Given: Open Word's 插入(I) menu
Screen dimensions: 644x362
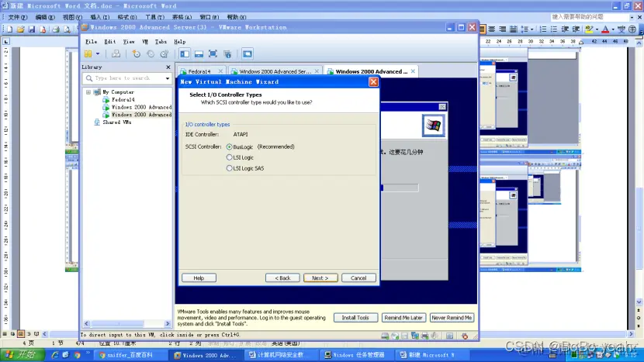Looking at the screenshot, I should pyautogui.click(x=100, y=17).
